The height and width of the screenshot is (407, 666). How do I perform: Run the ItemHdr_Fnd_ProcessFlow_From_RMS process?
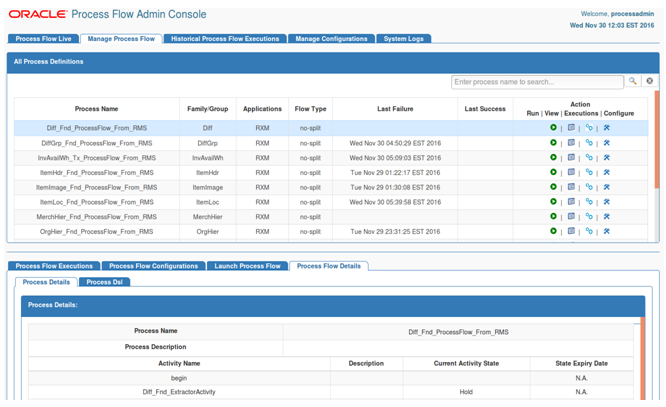(x=553, y=172)
